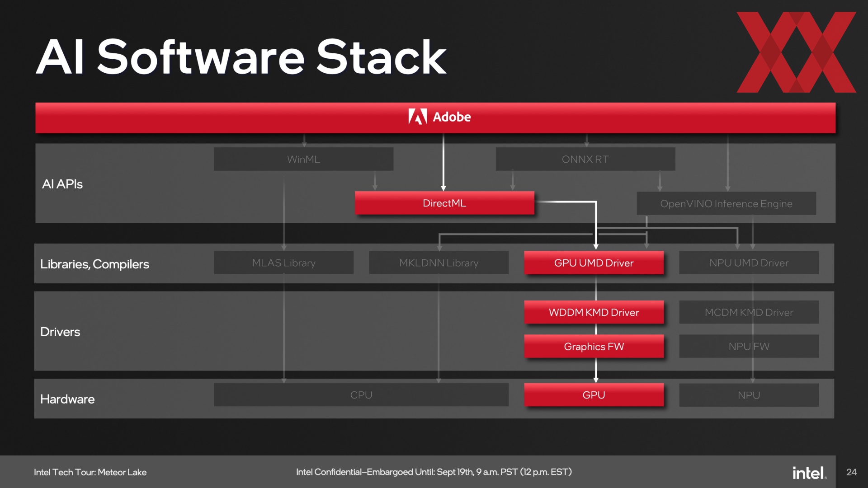
Task: Click the 'Libraries, Compilers' row label
Action: pos(94,264)
